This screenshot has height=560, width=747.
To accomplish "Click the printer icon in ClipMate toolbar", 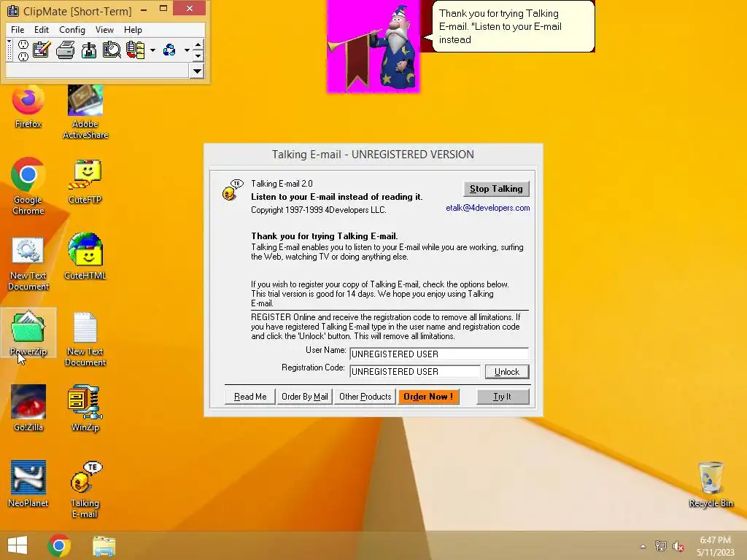I will 65,50.
